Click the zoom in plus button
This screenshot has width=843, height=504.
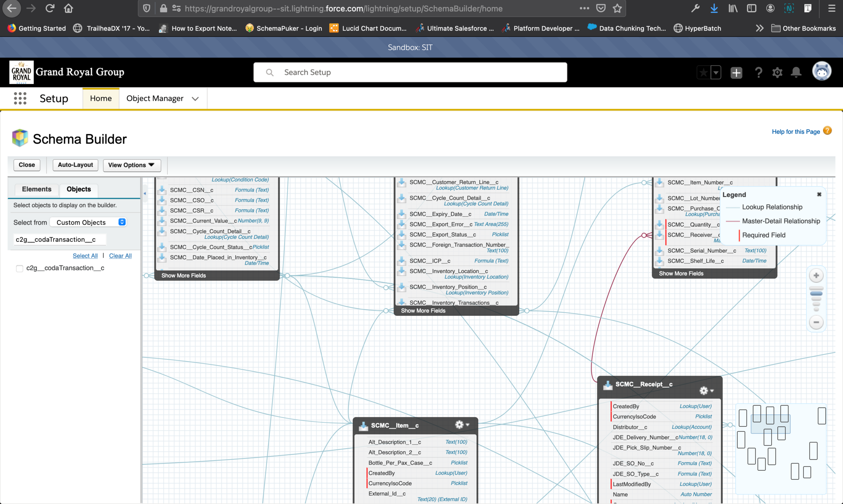[816, 276]
